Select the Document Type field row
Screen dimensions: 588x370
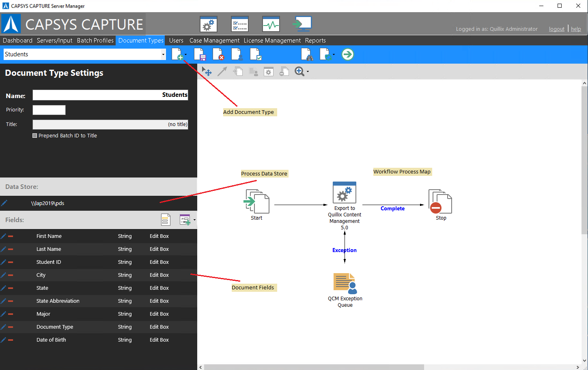[99, 327]
